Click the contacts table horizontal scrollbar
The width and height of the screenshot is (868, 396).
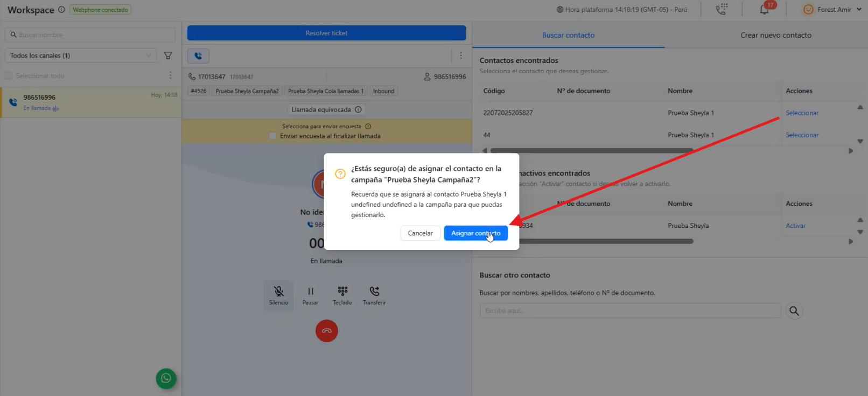click(591, 151)
